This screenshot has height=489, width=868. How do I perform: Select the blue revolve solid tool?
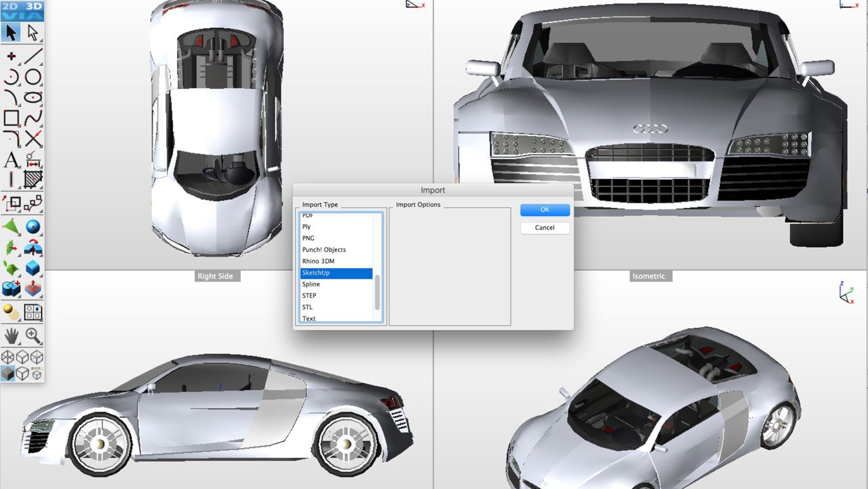pyautogui.click(x=33, y=248)
